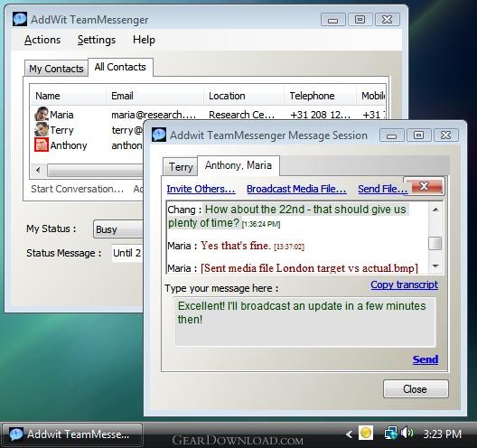Click the Copy transcript link
Image resolution: width=477 pixels, height=448 pixels.
pyautogui.click(x=405, y=285)
